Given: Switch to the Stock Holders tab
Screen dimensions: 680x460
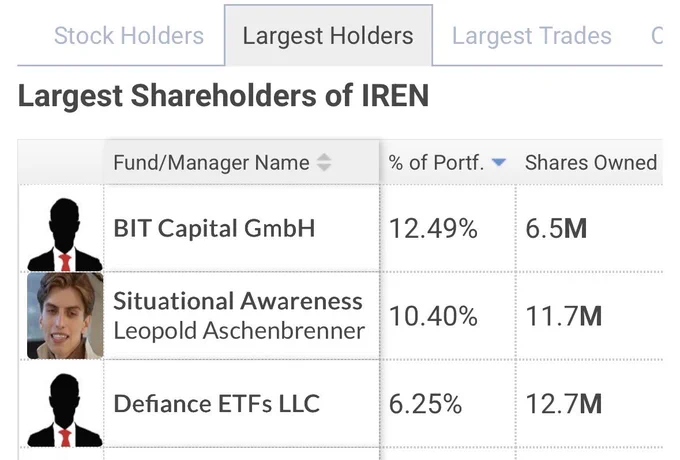Looking at the screenshot, I should (x=129, y=36).
